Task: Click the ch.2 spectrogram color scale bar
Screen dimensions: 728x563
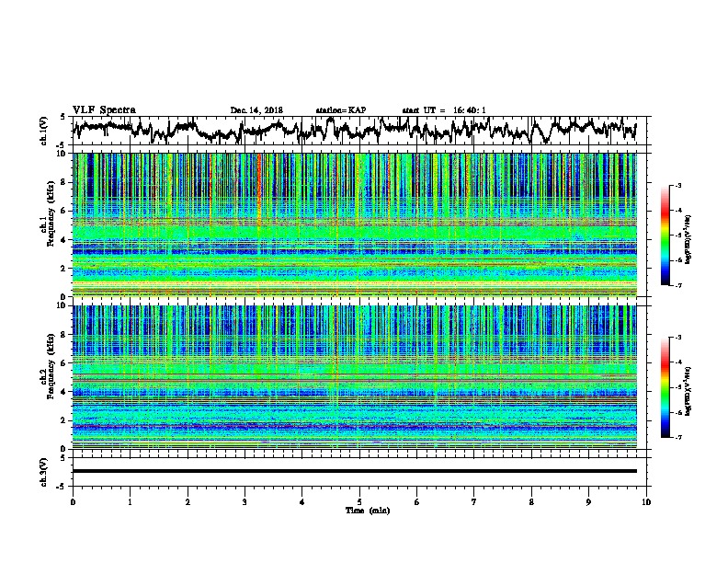Action: (665, 387)
